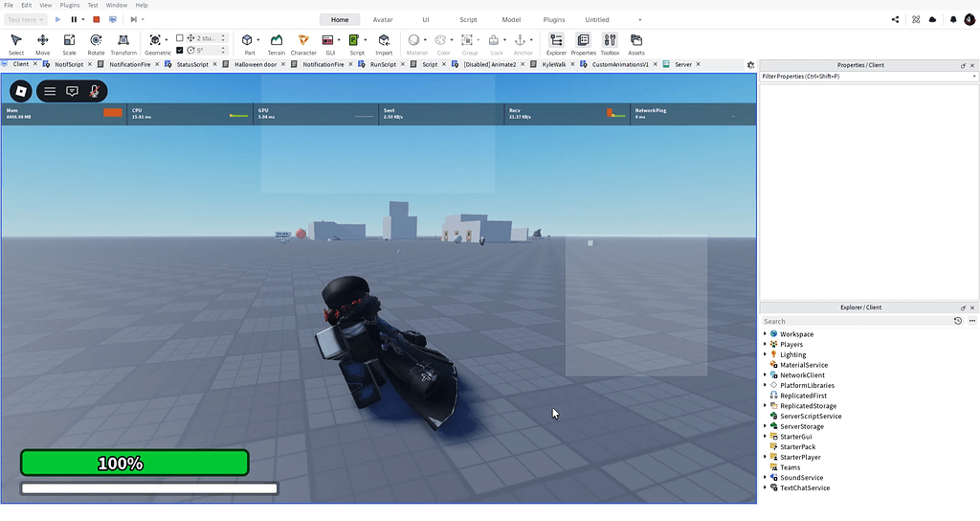Stop the playtest with red square
The height and width of the screenshot is (521, 980).
97,19
